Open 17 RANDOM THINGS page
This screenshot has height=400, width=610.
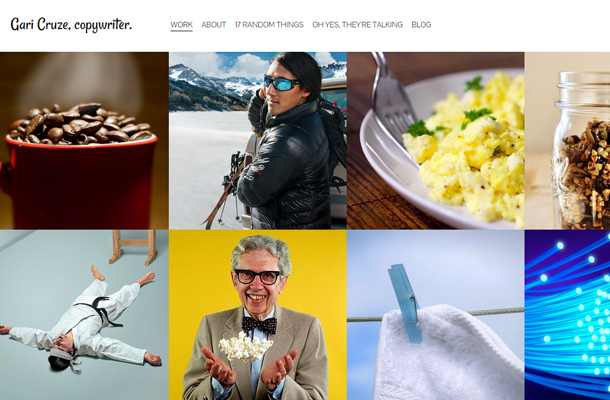[x=269, y=25]
